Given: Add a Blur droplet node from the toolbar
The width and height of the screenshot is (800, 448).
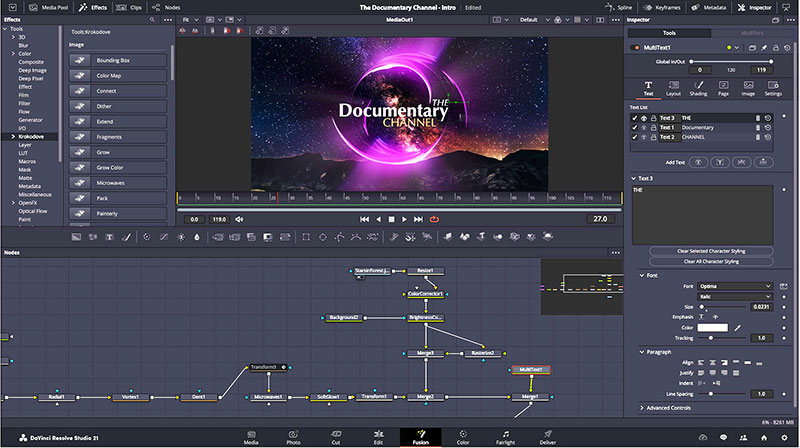Looking at the screenshot, I should [197, 237].
